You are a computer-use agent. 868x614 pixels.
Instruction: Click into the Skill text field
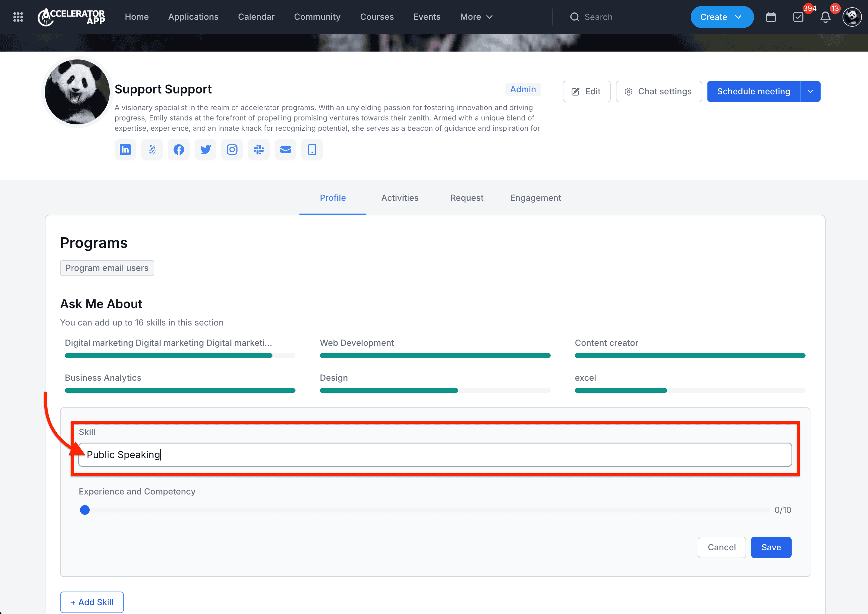point(435,454)
